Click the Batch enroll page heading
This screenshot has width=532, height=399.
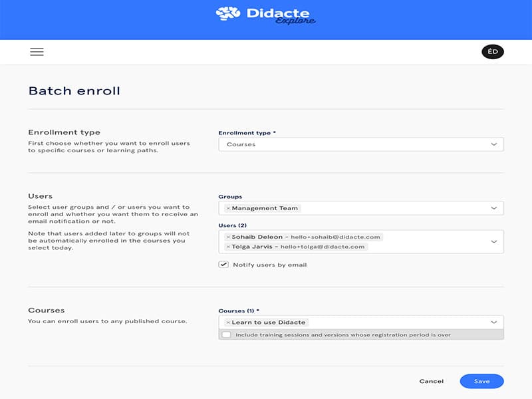tap(74, 91)
